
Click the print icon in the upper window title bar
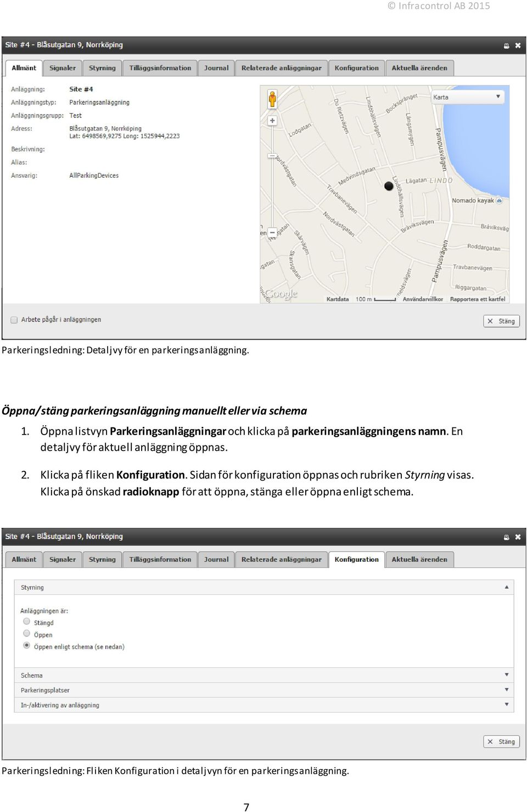(506, 46)
